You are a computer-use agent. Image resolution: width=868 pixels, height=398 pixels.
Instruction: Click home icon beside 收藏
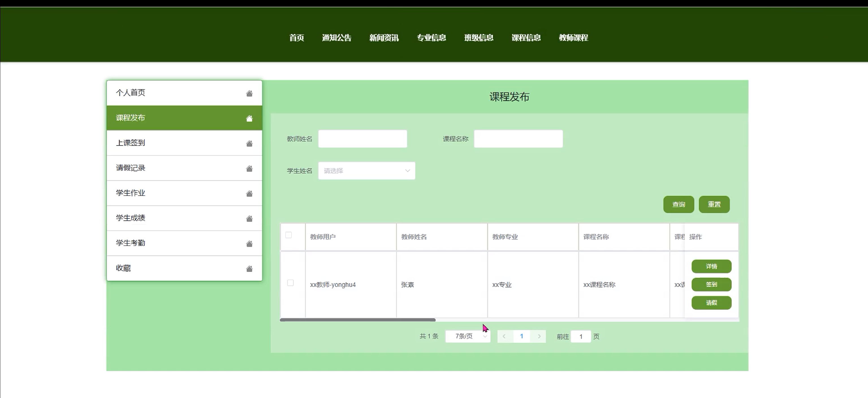pos(249,269)
